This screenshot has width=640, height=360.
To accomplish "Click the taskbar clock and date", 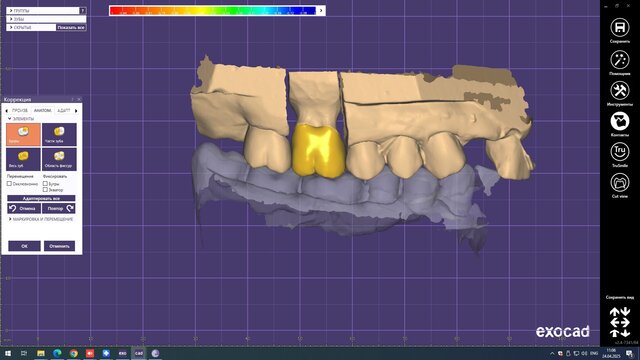I will pyautogui.click(x=611, y=353).
